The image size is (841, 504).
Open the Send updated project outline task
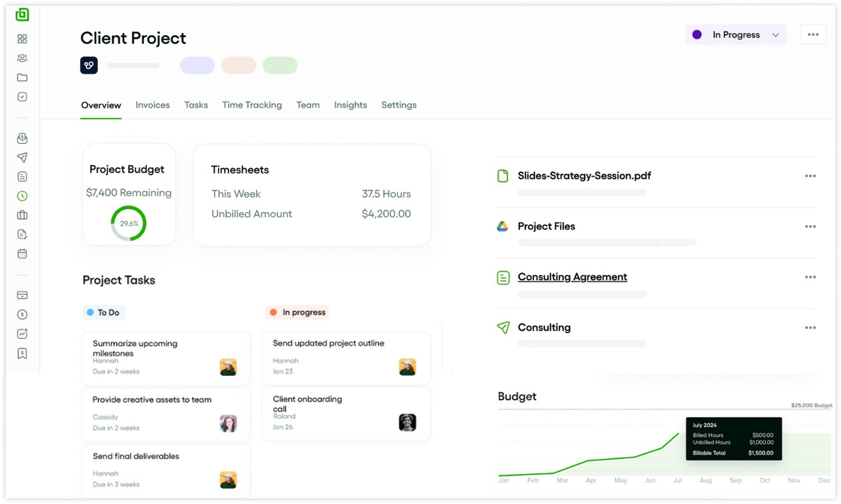[x=346, y=358]
